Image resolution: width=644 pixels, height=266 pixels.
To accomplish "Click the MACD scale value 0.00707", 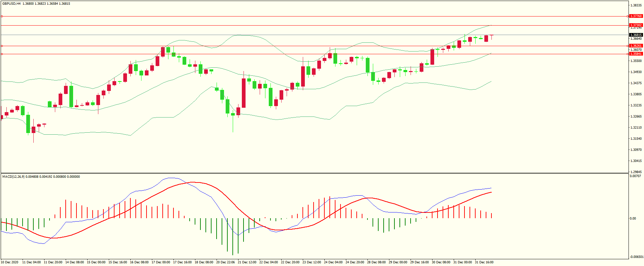I will pos(635,176).
